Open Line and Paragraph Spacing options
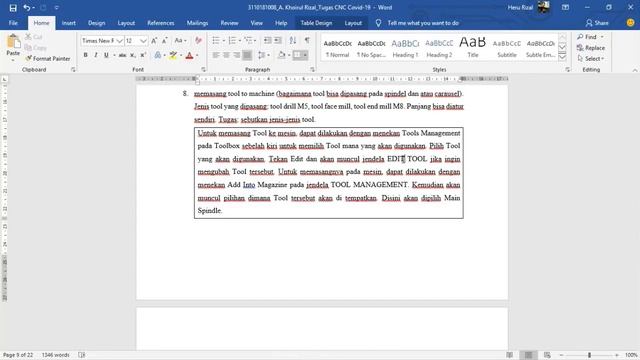Image resolution: width=640 pixels, height=360 pixels. click(x=263, y=55)
